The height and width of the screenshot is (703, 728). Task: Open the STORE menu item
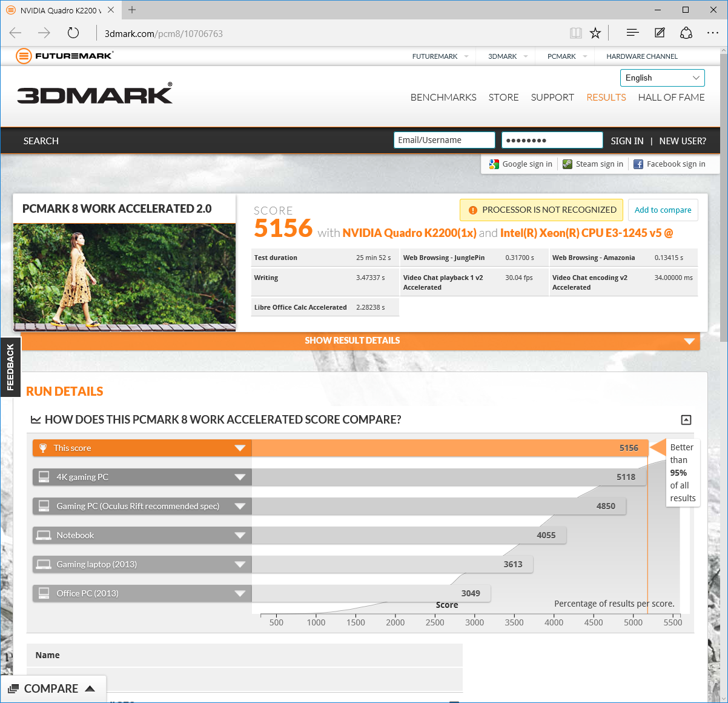[x=503, y=97]
